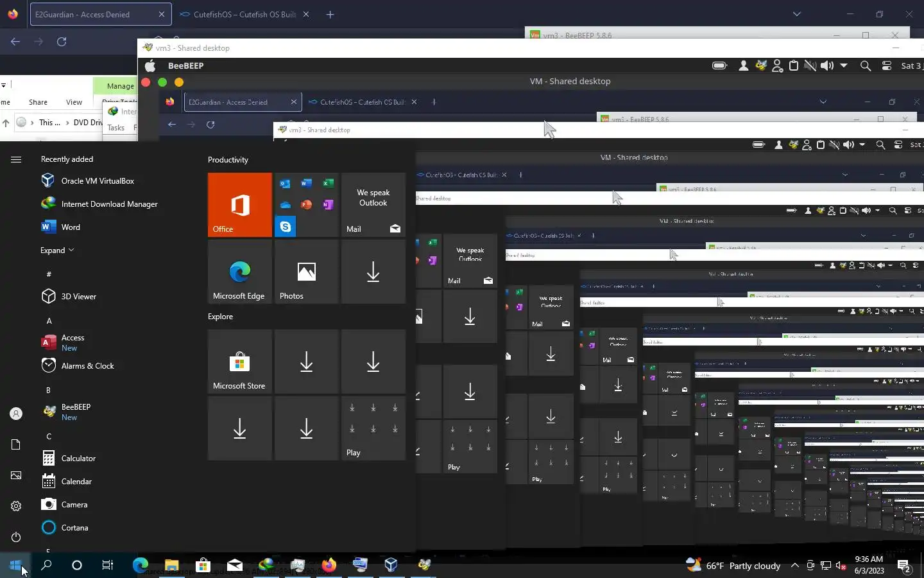Viewport: 924px width, 578px height.
Task: Open notification center with 2 notifications
Action: click(904, 566)
